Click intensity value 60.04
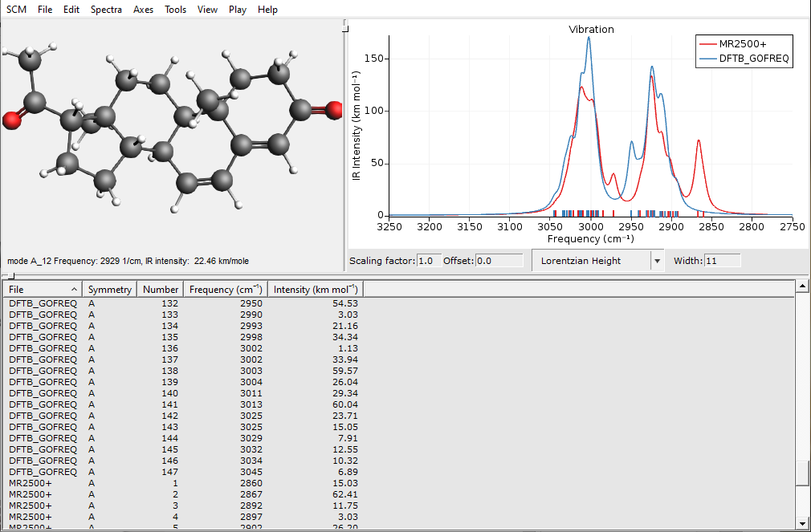This screenshot has height=532, width=811. click(345, 404)
